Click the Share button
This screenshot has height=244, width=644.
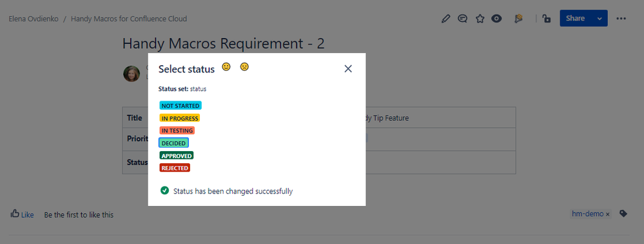tap(575, 18)
